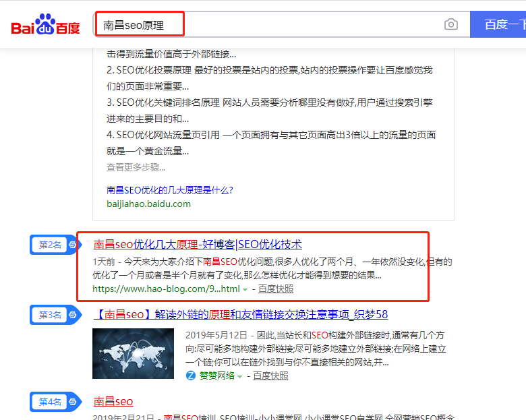This screenshot has height=420, width=526.
Task: Expand dropdown arrow beside hao-blog.com URL
Action: 245,289
